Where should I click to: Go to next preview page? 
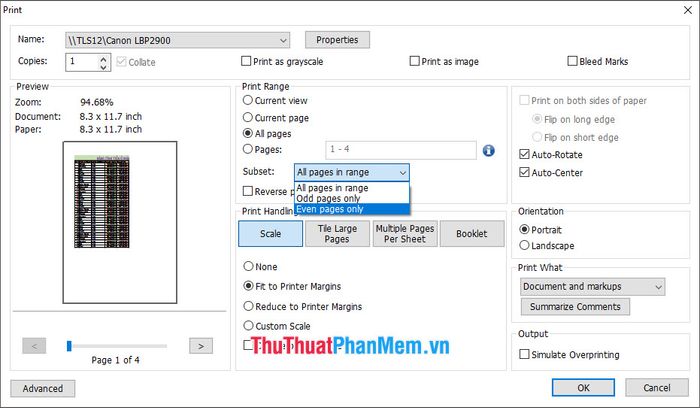201,346
